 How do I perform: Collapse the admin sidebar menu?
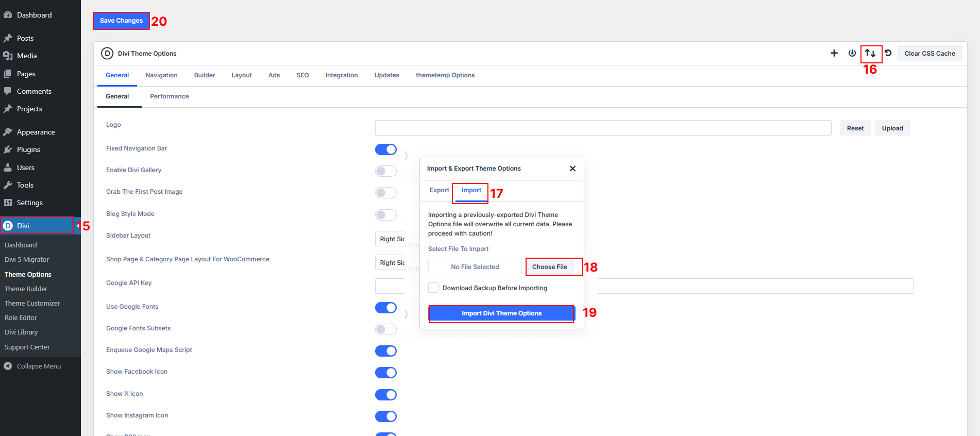(x=39, y=366)
